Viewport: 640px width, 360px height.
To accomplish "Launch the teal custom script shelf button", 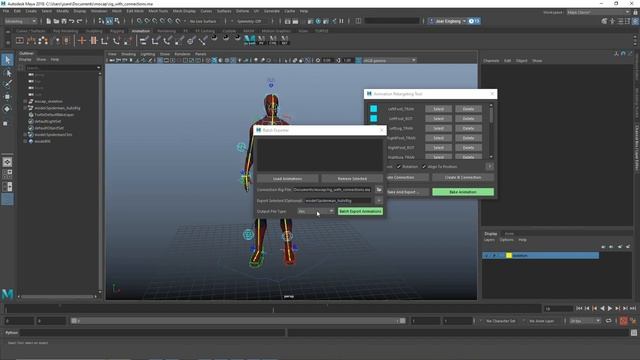I will 249,40.
